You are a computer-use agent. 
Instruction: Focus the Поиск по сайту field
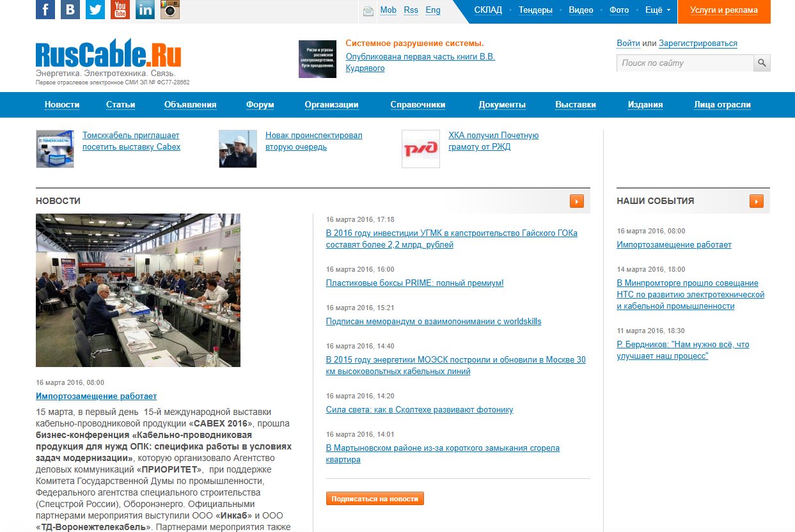point(684,63)
